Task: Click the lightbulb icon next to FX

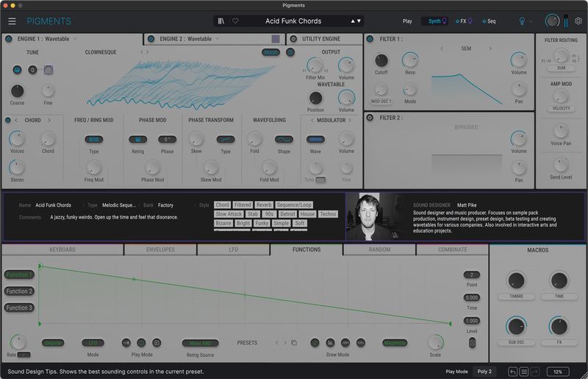Action: (x=470, y=21)
